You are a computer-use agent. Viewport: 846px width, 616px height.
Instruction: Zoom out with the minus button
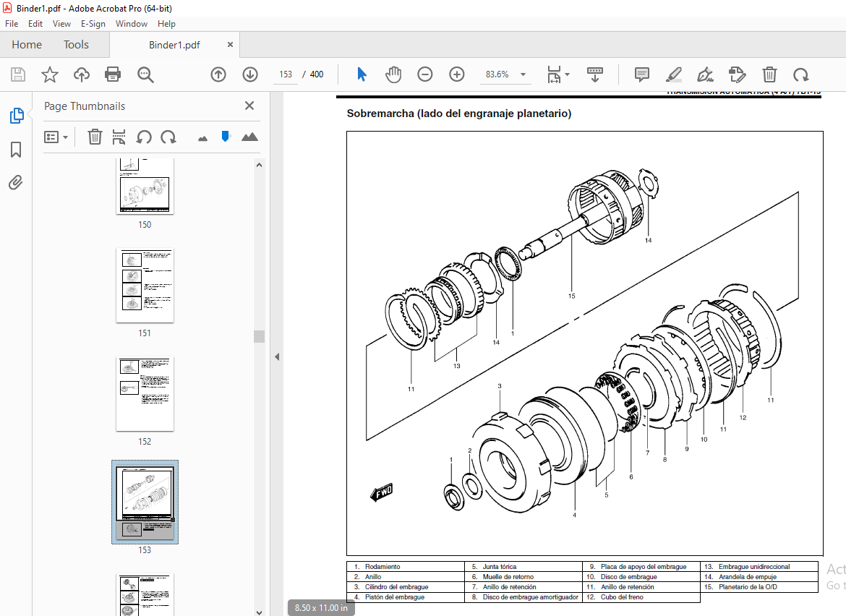425,74
